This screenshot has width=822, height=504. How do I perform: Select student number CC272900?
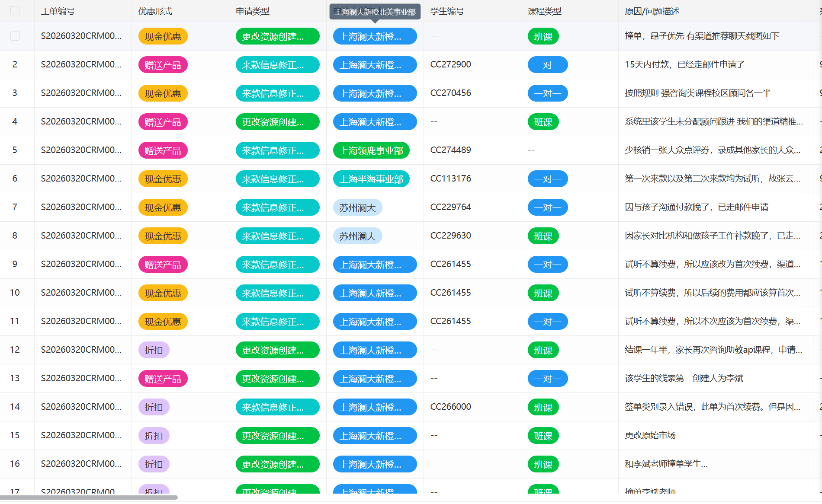click(450, 64)
